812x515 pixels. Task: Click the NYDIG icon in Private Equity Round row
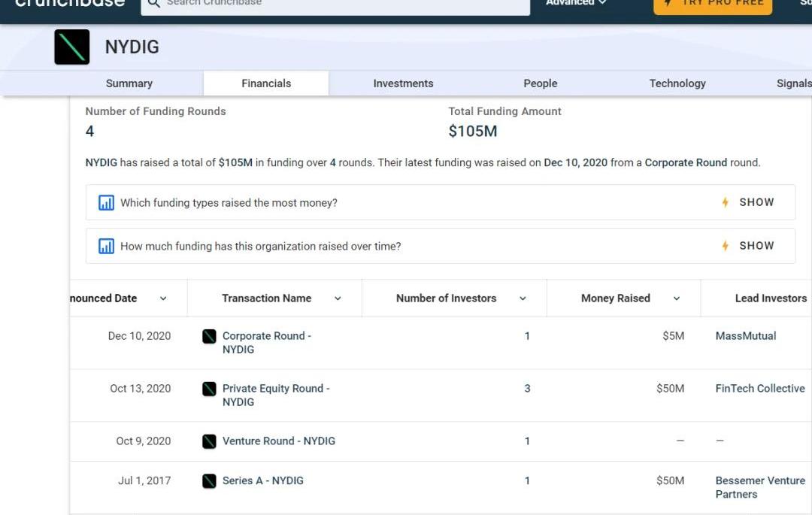point(209,389)
